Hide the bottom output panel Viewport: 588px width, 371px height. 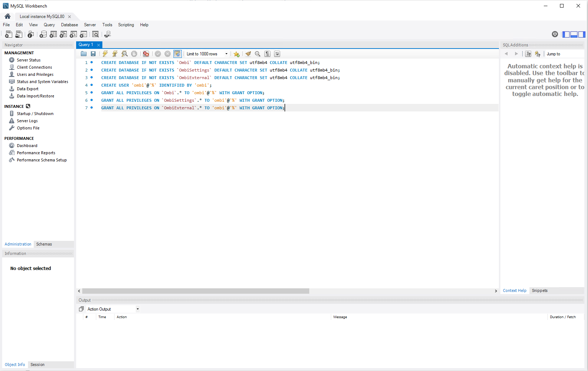point(574,35)
